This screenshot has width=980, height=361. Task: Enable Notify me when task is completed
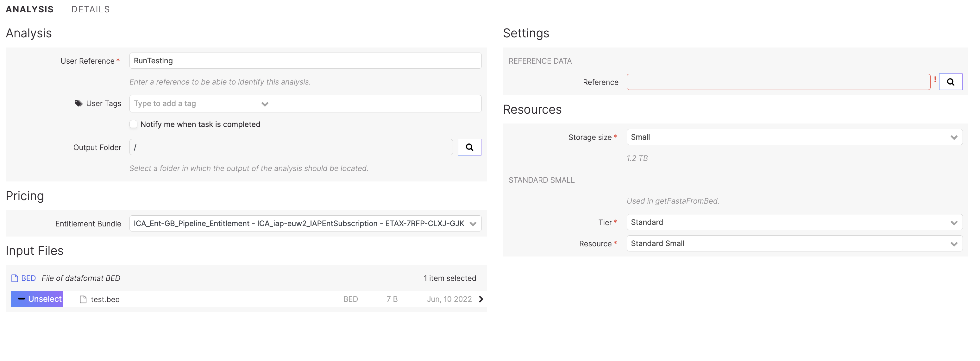pos(134,124)
